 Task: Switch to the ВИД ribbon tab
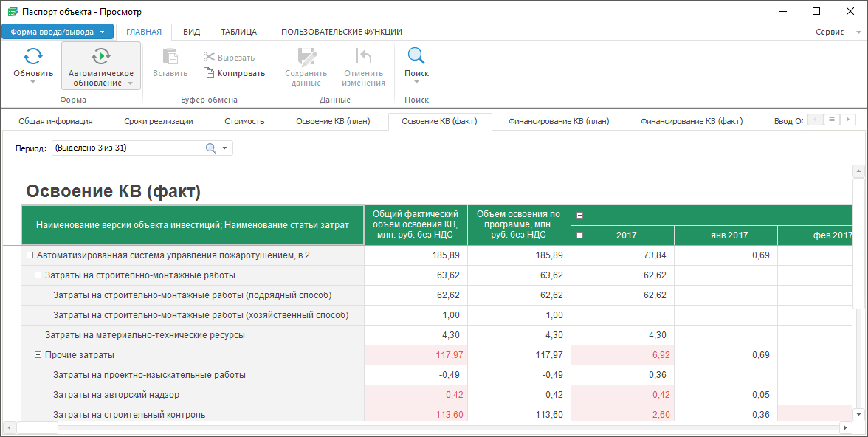click(x=191, y=32)
